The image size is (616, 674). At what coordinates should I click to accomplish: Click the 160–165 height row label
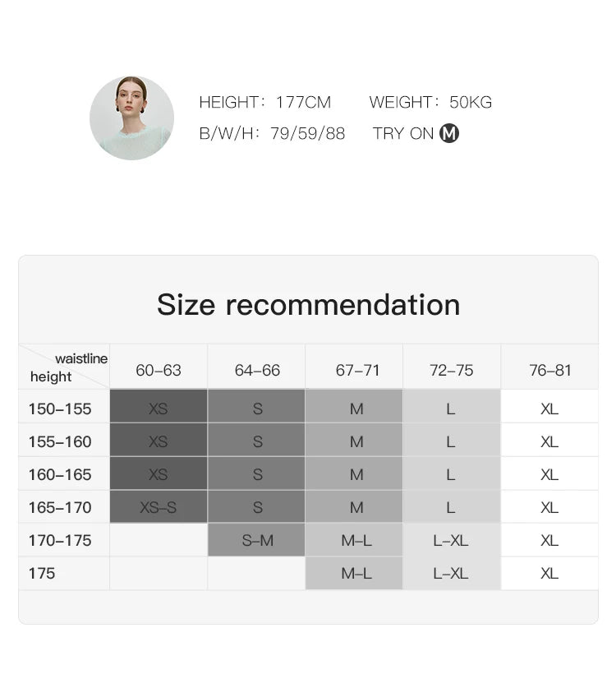tap(60, 474)
